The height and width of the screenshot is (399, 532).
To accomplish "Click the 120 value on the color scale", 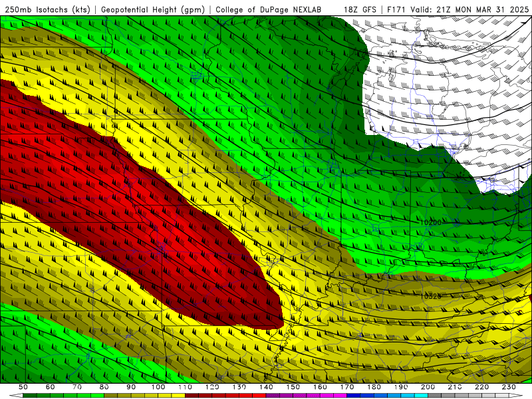I will coord(212,387).
